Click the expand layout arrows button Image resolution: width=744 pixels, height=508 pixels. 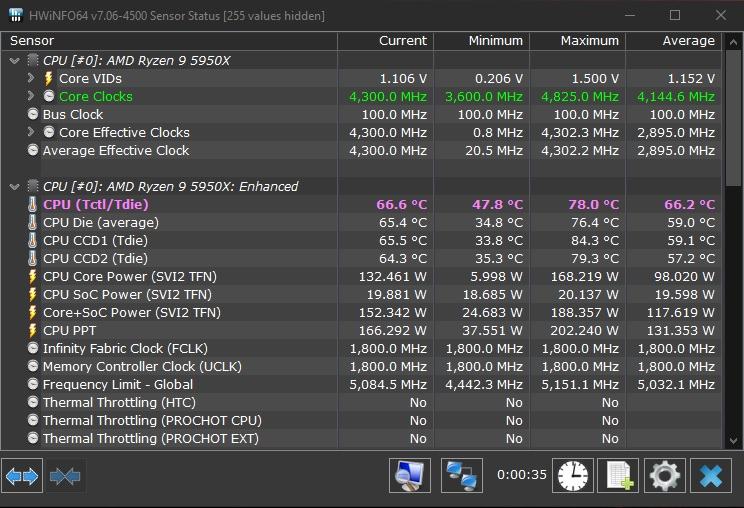pos(22,476)
